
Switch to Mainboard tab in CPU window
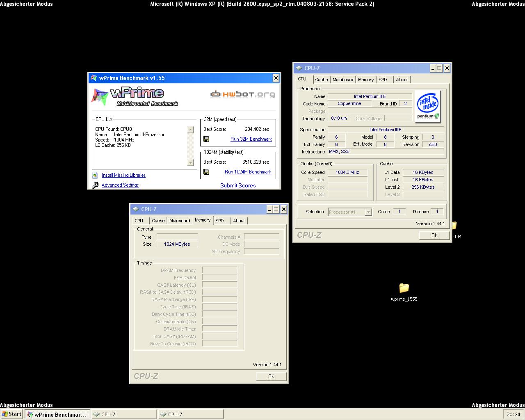343,80
